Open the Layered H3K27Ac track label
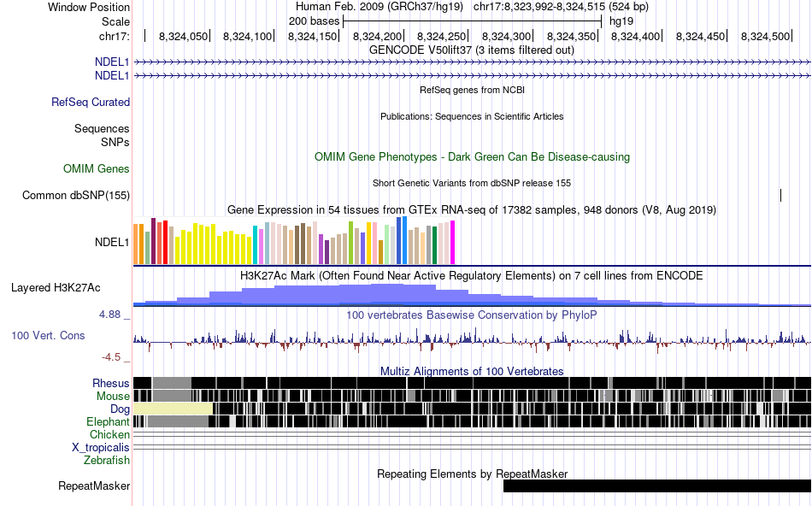The image size is (812, 506). click(x=56, y=288)
